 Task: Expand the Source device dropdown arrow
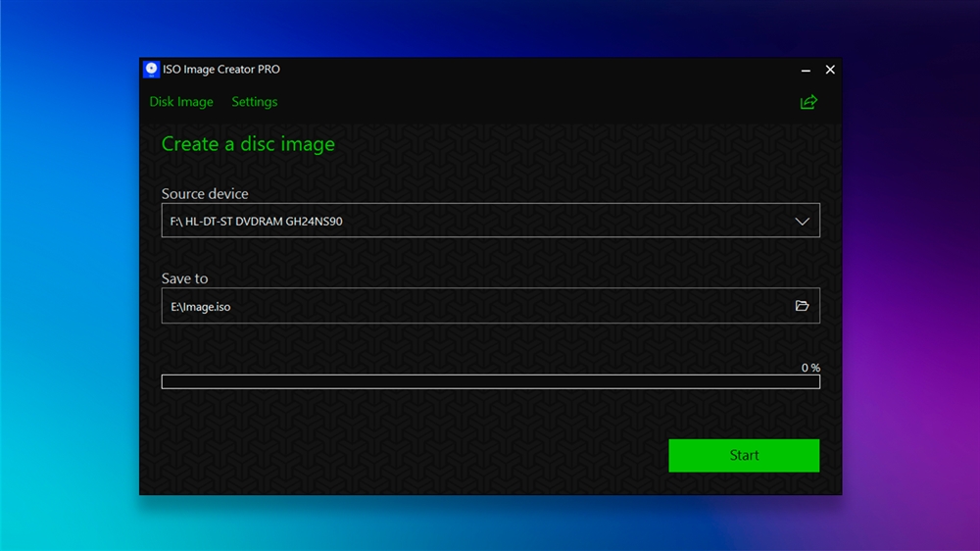(802, 221)
